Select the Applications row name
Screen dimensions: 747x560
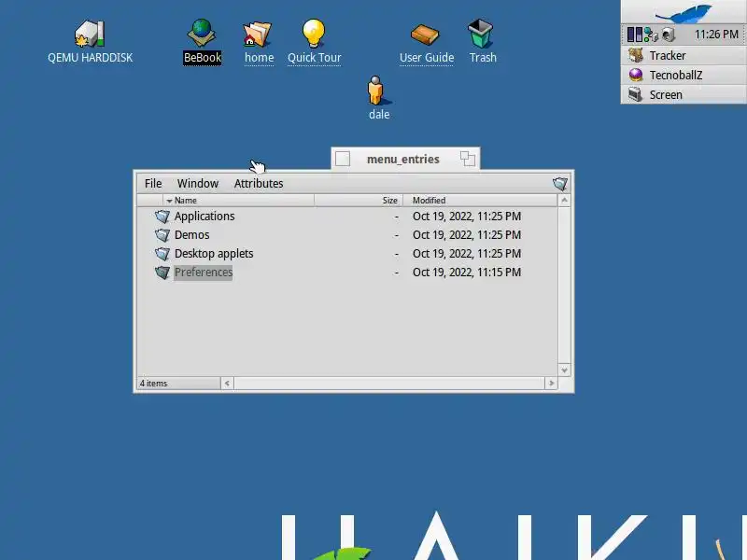point(204,217)
